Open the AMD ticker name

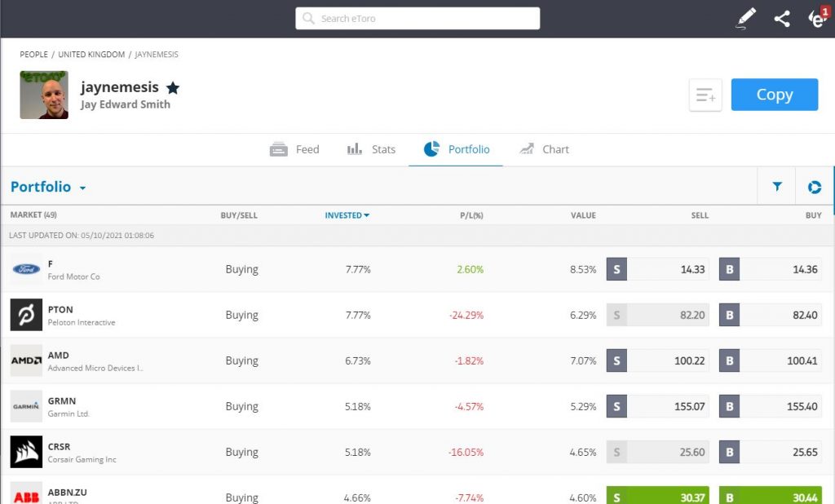pos(58,356)
